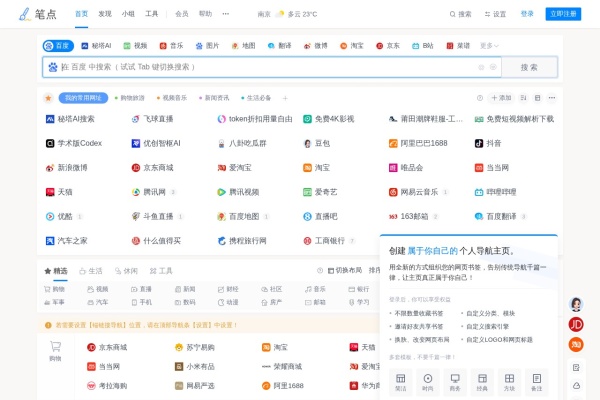This screenshot has height=400, width=600.
Task: Open 首页 in top navigation
Action: (x=82, y=14)
